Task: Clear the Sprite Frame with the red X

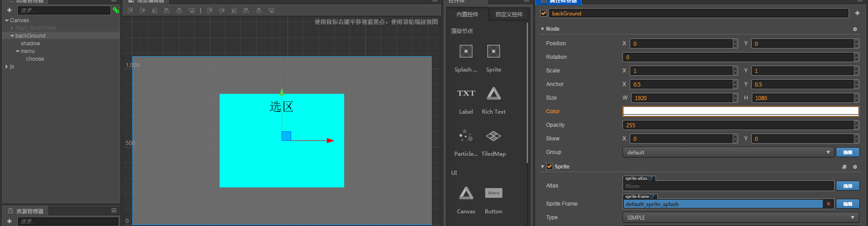Action: pyautogui.click(x=828, y=204)
